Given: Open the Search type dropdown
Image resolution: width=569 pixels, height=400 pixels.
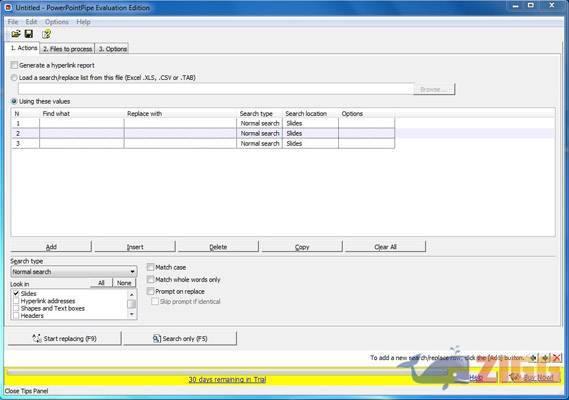Looking at the screenshot, I should [x=74, y=272].
